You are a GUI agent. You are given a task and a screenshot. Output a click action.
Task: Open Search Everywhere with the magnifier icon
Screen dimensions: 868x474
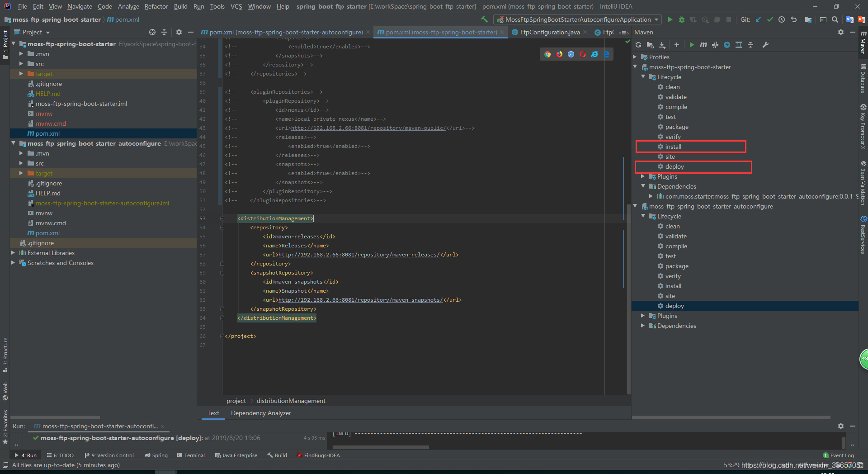[x=835, y=19]
